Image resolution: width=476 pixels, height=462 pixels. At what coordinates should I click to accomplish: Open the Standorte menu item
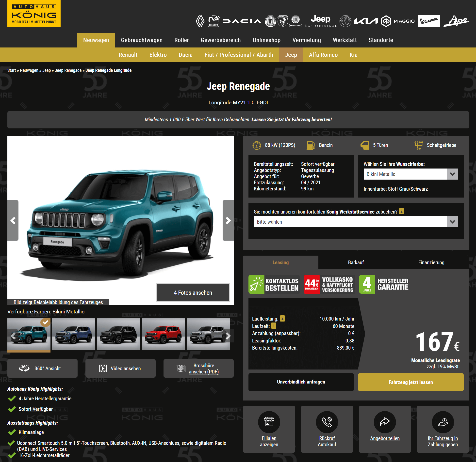coord(381,40)
